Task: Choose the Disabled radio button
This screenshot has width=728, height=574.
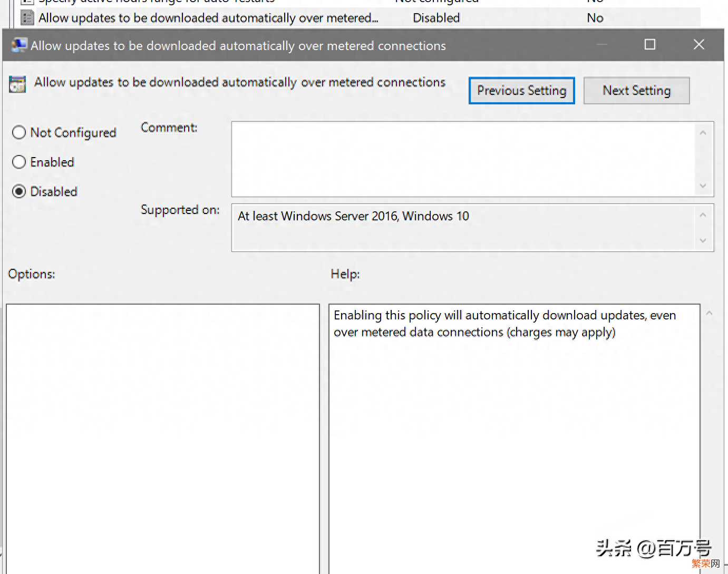Action: 19,191
